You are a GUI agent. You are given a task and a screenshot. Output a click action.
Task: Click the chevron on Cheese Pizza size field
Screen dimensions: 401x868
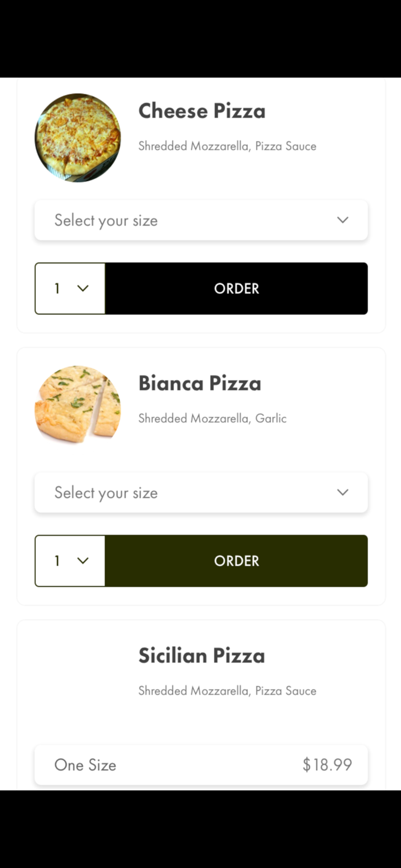tap(342, 220)
